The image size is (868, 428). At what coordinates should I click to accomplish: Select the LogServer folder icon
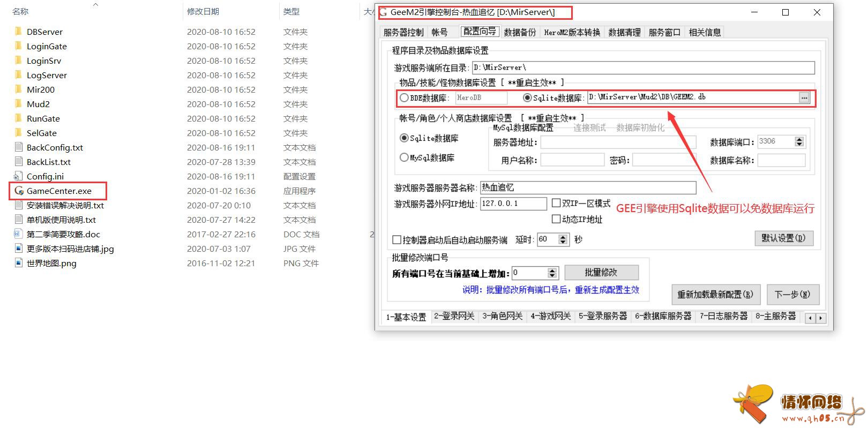point(19,75)
